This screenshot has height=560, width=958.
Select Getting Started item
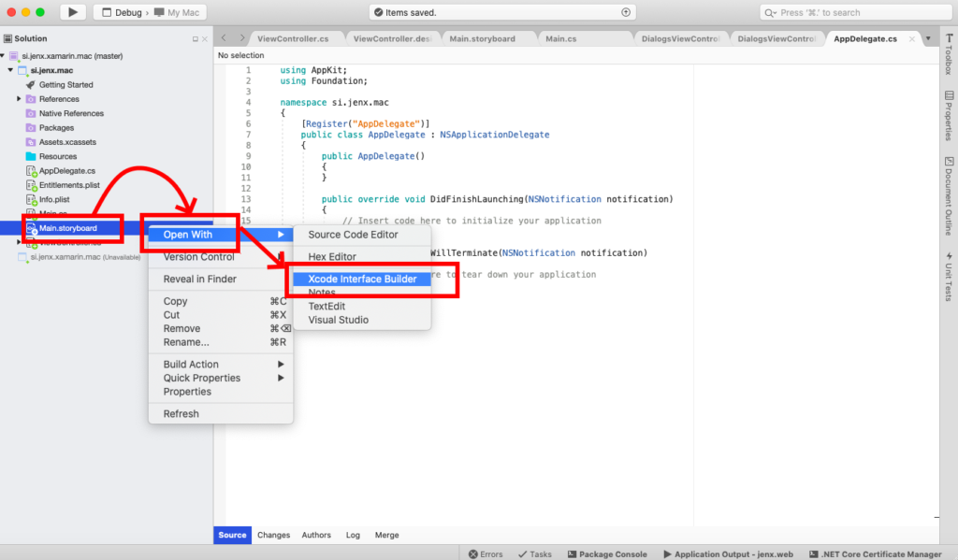tap(66, 85)
